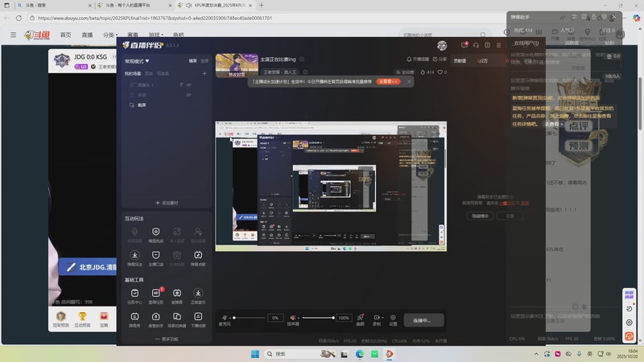Click the user avatar in 直播伴侣 header
Screen dimensions: 644x362
(442, 46)
